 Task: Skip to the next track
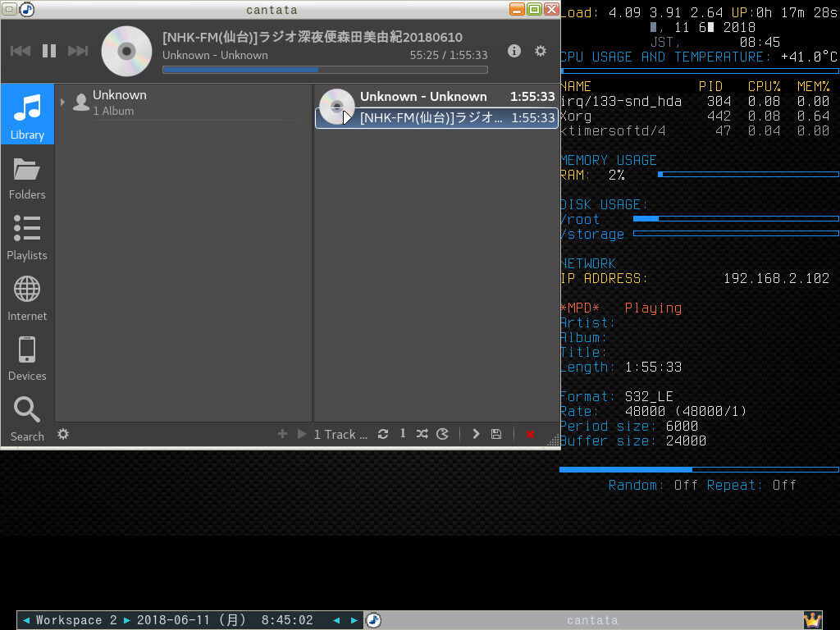(78, 51)
